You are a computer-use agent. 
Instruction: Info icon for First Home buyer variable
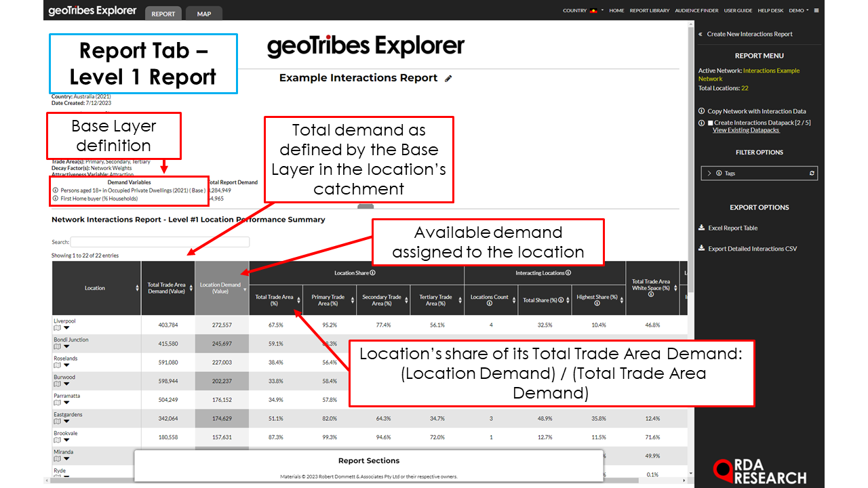click(x=56, y=199)
